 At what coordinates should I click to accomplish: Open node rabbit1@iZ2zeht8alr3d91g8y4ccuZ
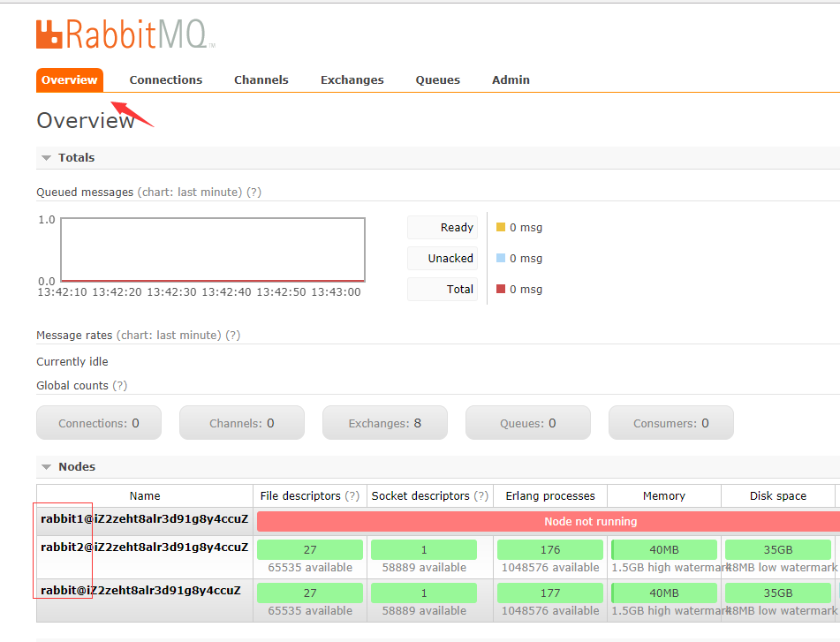tap(145, 519)
